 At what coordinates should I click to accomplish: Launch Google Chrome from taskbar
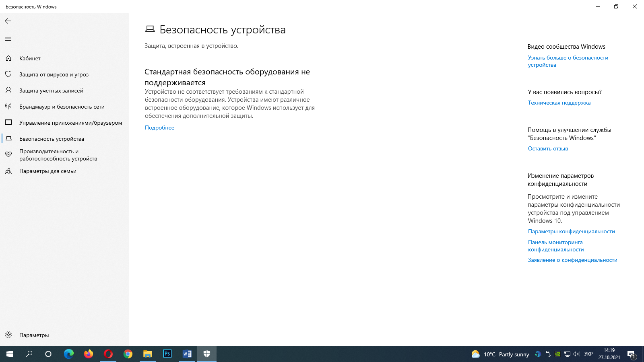tap(128, 354)
